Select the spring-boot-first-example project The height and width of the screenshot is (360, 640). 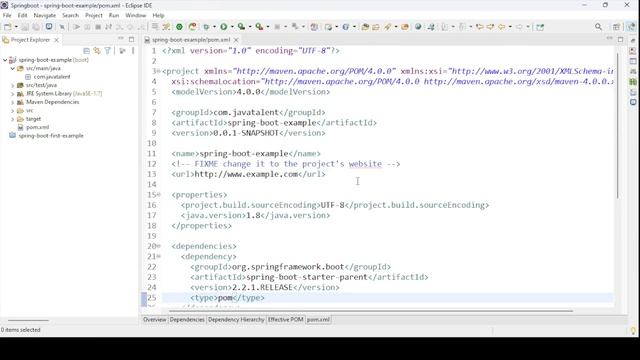51,136
